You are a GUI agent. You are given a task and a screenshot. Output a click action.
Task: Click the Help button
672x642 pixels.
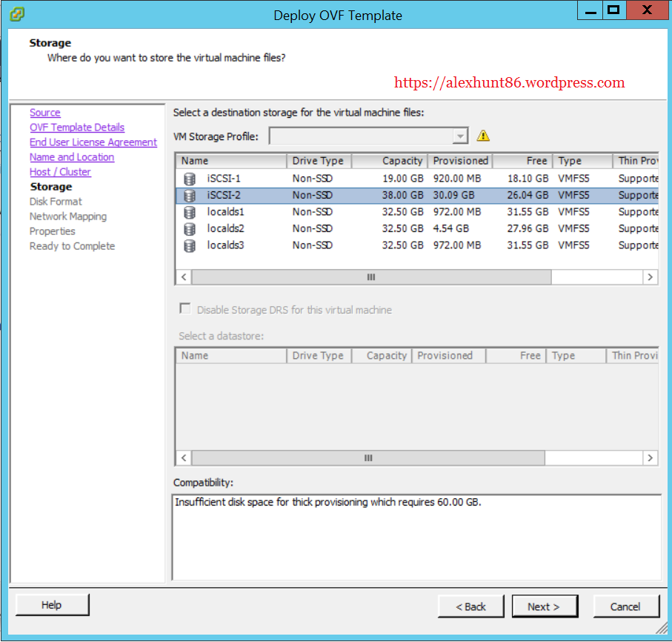pyautogui.click(x=52, y=605)
